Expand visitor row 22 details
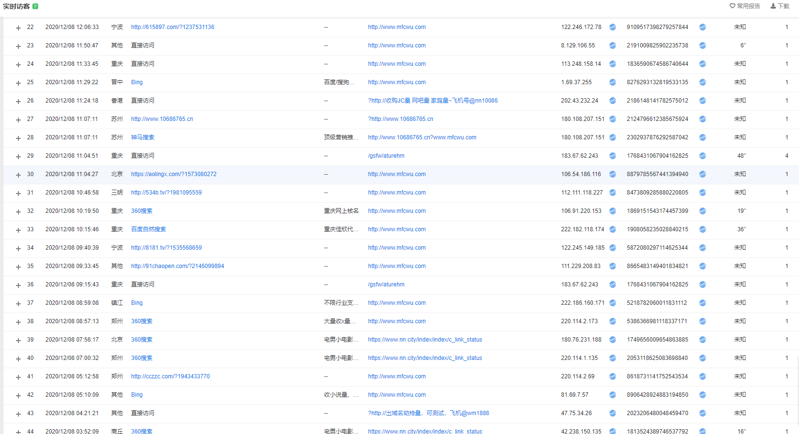799x434 pixels. click(x=18, y=28)
